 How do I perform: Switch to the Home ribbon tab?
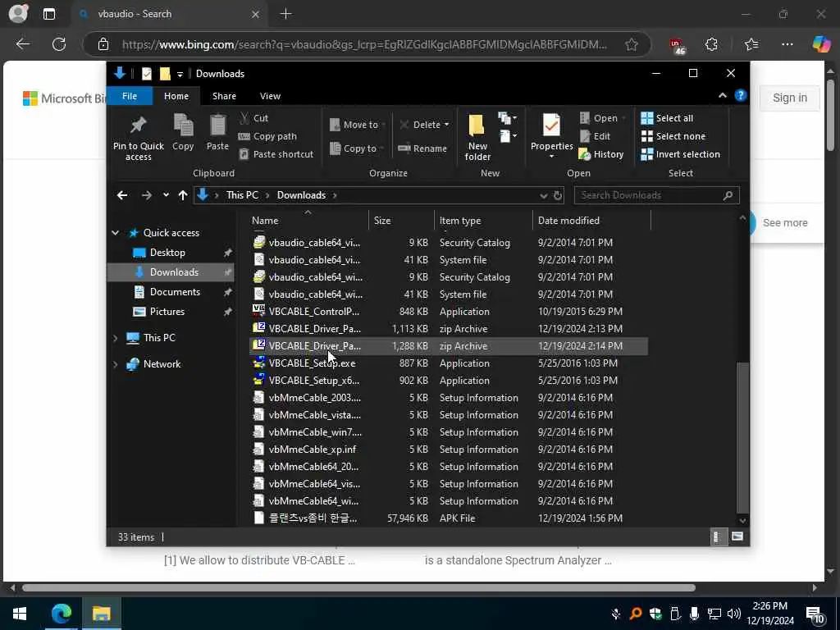pos(176,96)
